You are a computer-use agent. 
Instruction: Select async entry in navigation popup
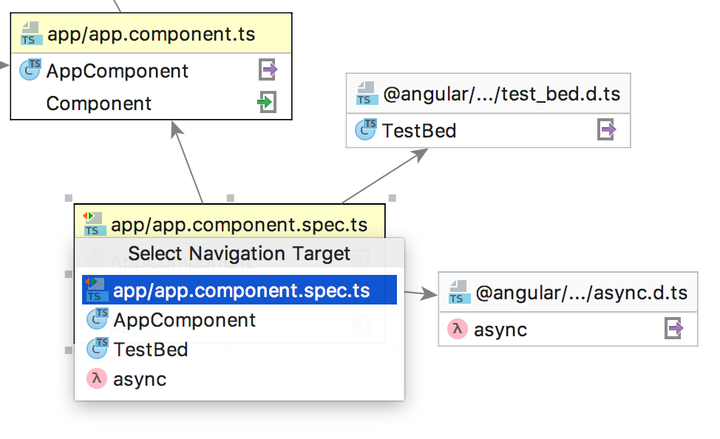coord(140,379)
